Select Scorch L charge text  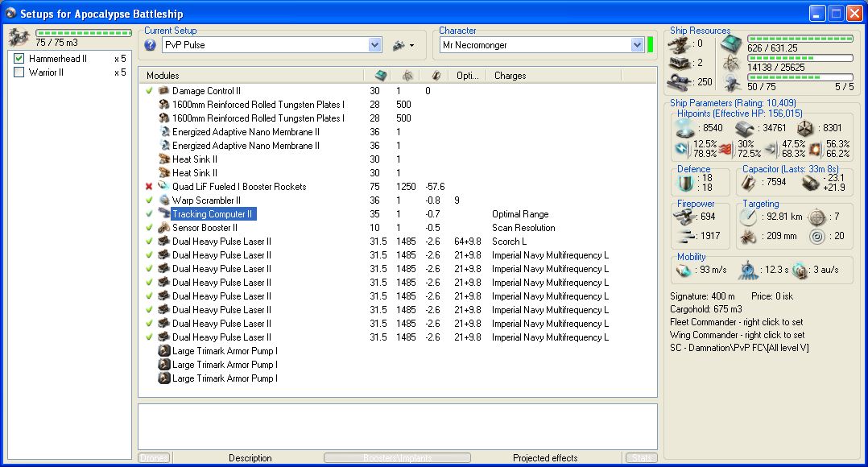509,242
